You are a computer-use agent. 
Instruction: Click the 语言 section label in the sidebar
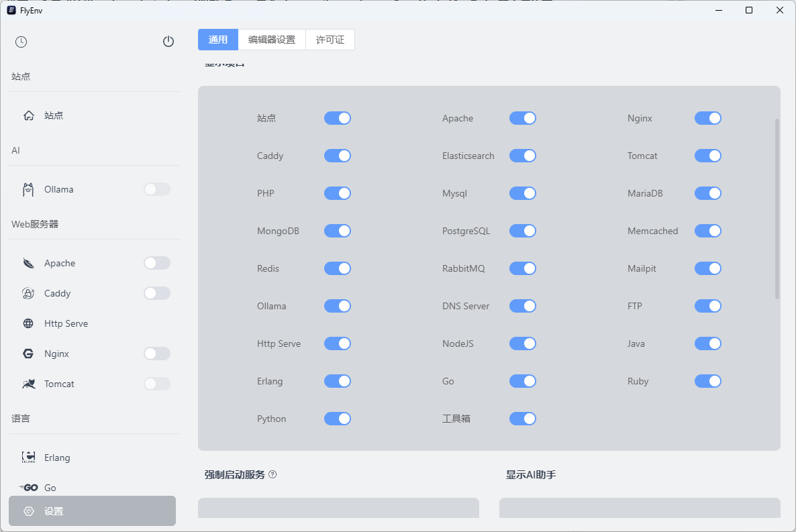[x=21, y=419]
